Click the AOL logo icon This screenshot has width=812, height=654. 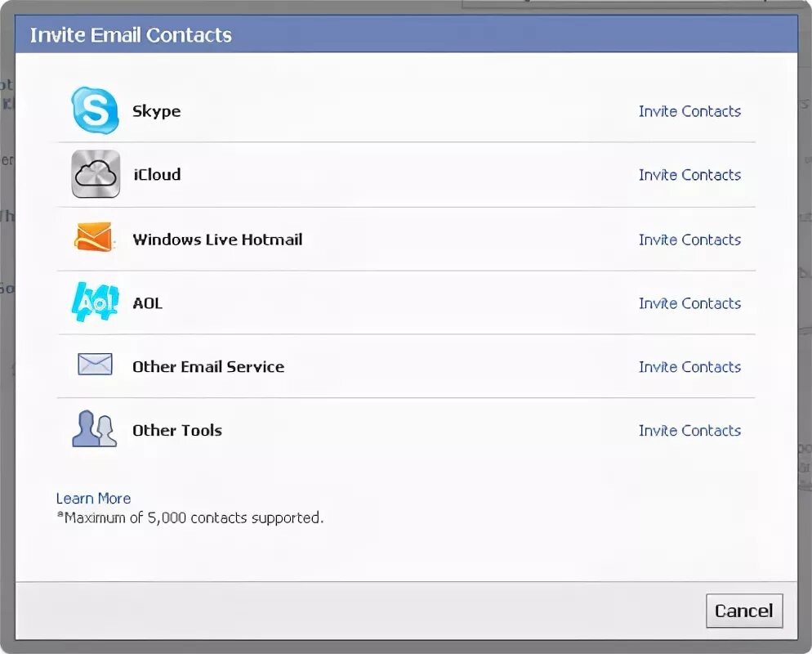[95, 302]
